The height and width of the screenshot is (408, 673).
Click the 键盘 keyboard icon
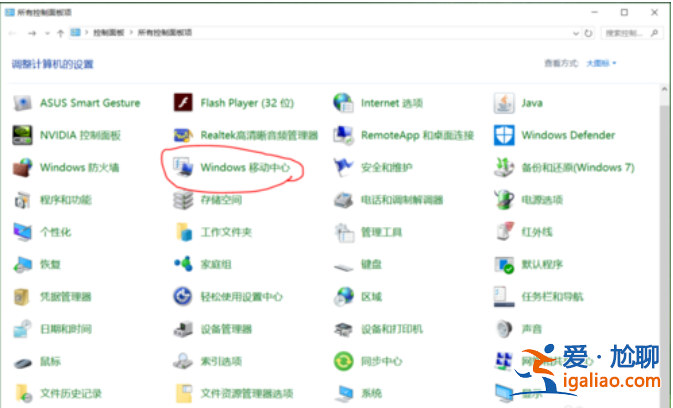click(x=343, y=267)
